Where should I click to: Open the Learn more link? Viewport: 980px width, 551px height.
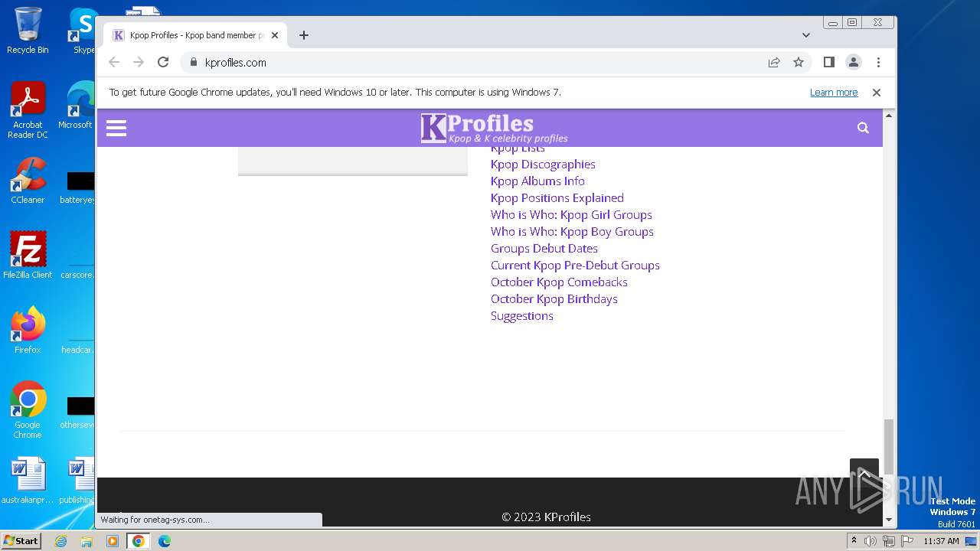pos(834,92)
